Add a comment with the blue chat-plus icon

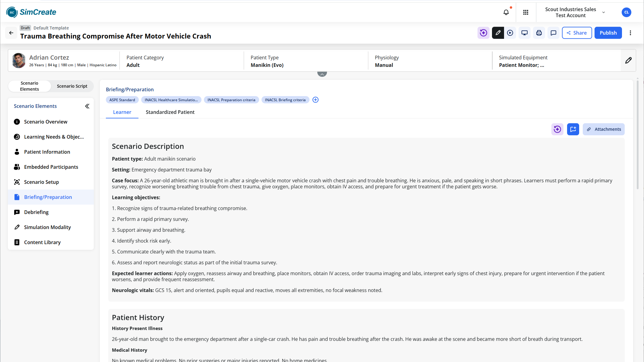point(573,129)
